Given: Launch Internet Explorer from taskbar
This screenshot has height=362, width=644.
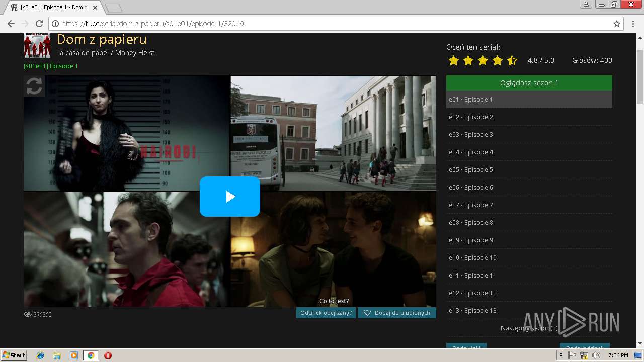Looking at the screenshot, I should 40,355.
